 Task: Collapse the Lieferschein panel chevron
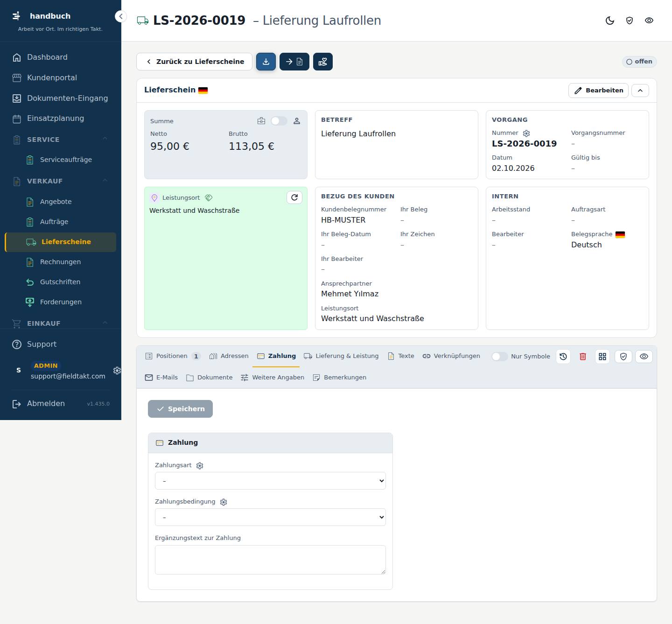(640, 91)
